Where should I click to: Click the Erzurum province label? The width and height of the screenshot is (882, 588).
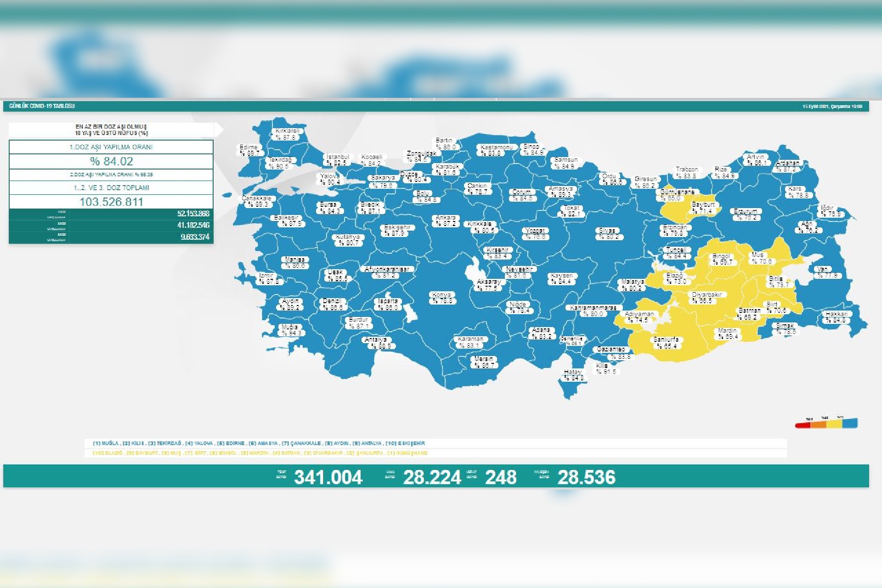point(746,214)
